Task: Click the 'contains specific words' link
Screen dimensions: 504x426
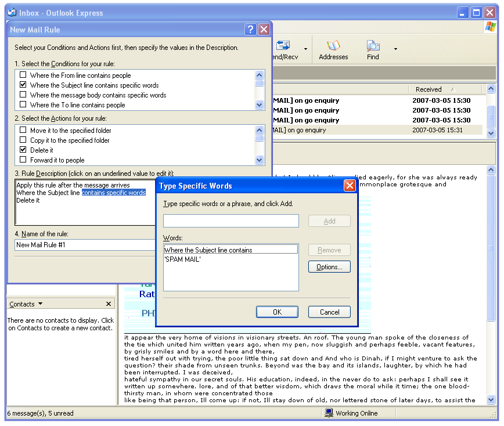Action: (x=114, y=193)
